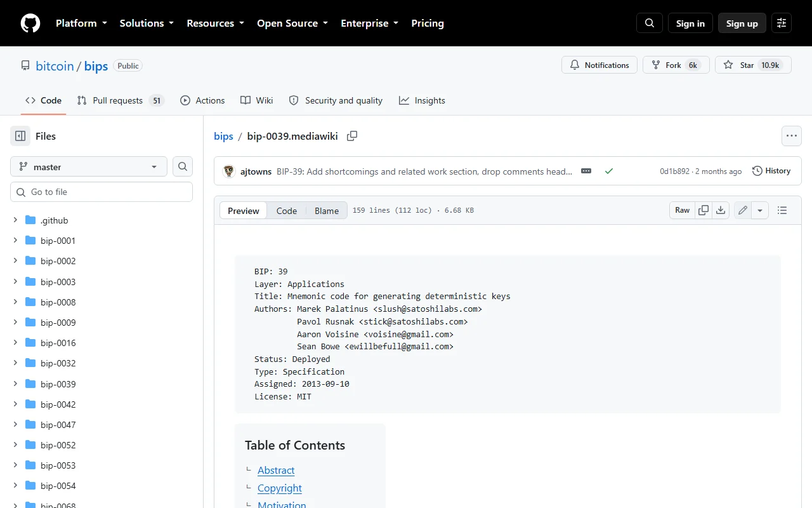Image resolution: width=812 pixels, height=508 pixels.
Task: Open the bip-0047 folder icon
Action: pyautogui.click(x=30, y=425)
